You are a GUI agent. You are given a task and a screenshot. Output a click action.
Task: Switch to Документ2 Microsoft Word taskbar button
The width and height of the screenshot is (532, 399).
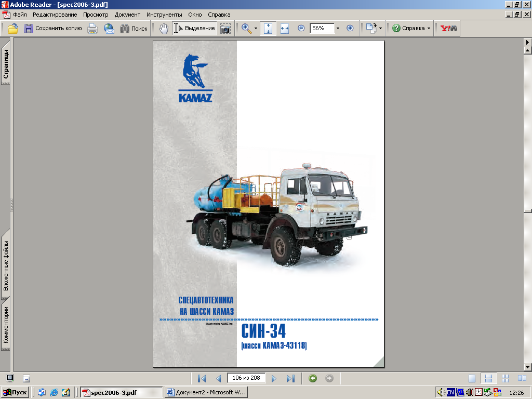[x=206, y=393]
